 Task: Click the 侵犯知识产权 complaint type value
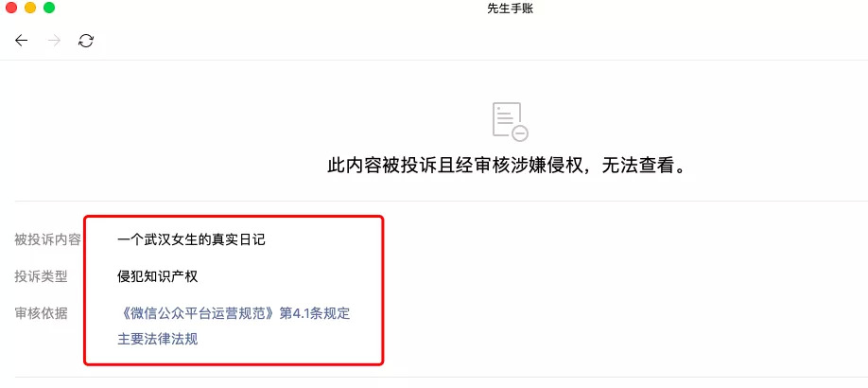[158, 276]
